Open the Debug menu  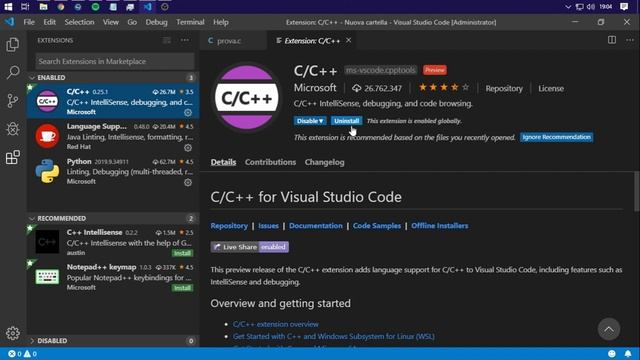tap(156, 22)
